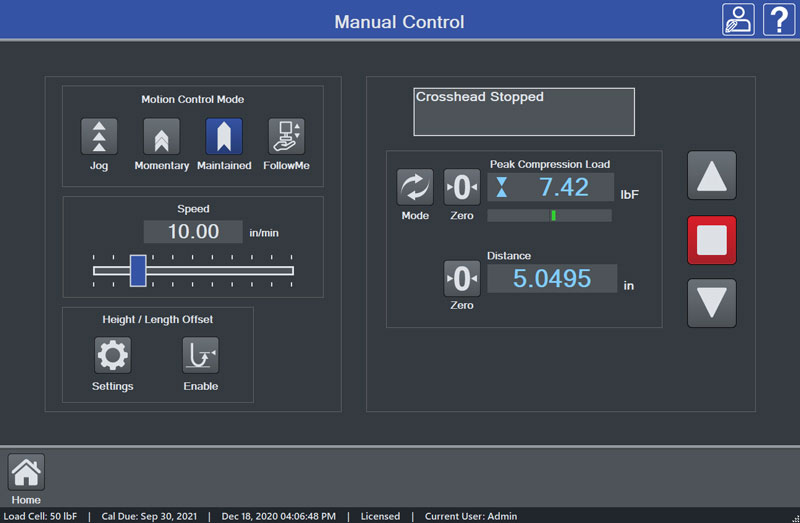Zero the Distance reading
The width and height of the screenshot is (800, 523).
coord(462,278)
